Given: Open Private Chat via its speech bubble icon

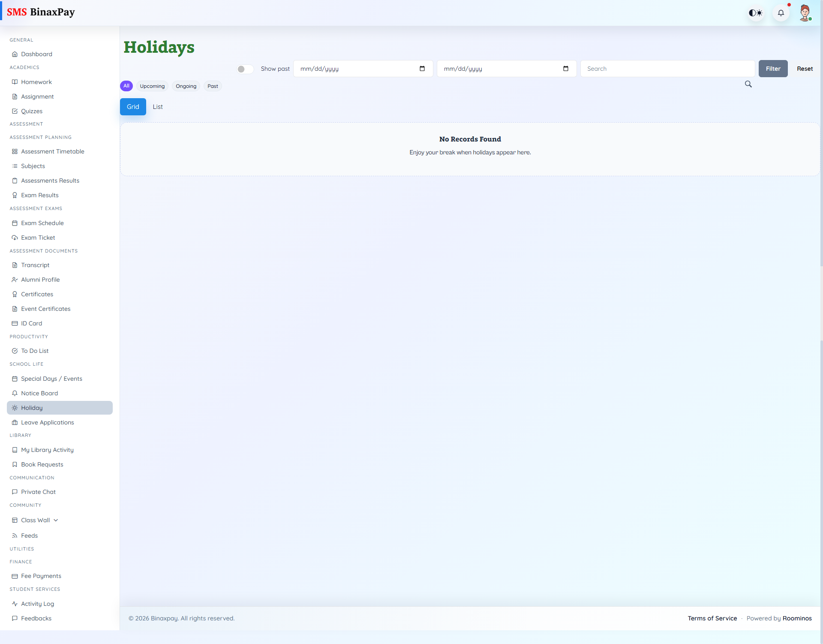Looking at the screenshot, I should [15, 491].
